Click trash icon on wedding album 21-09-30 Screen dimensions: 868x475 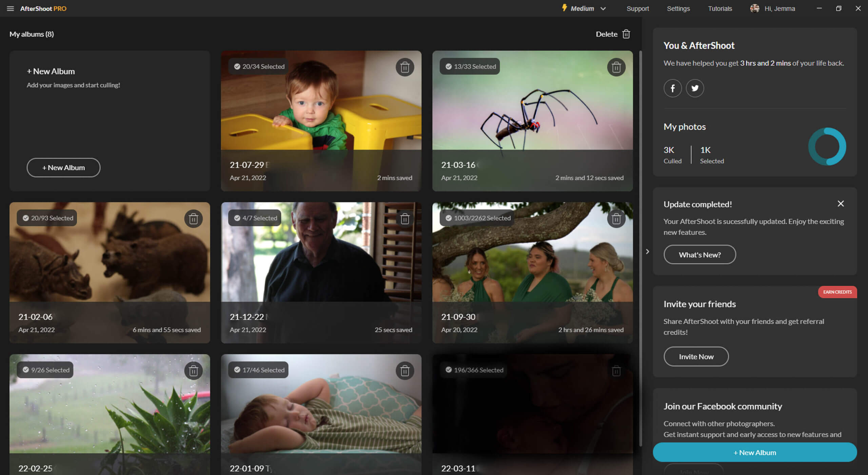click(616, 219)
